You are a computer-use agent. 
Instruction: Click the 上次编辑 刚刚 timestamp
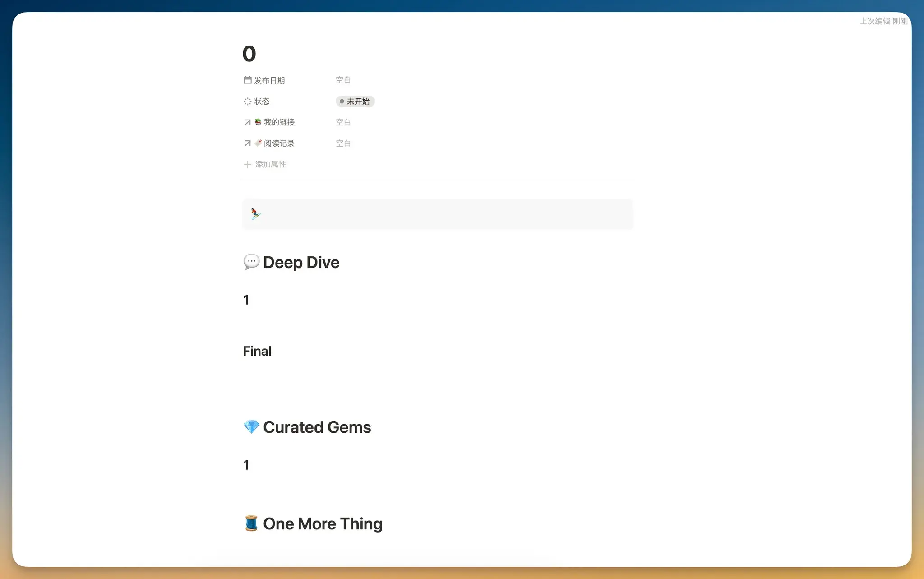(883, 21)
